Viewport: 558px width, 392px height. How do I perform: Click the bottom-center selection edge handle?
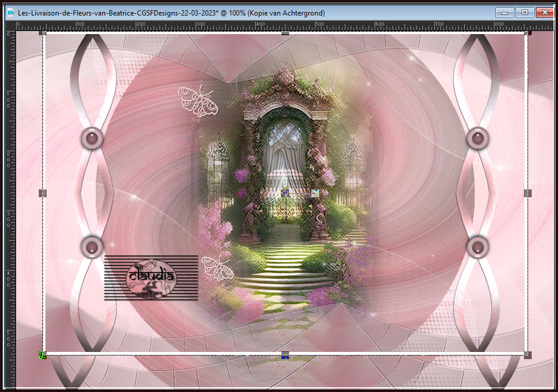point(285,355)
